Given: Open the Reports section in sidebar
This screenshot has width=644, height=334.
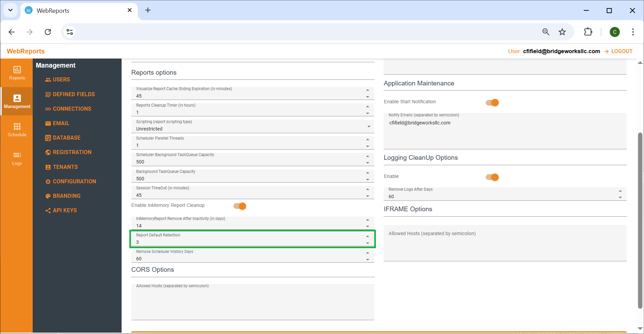Looking at the screenshot, I should coord(17,73).
